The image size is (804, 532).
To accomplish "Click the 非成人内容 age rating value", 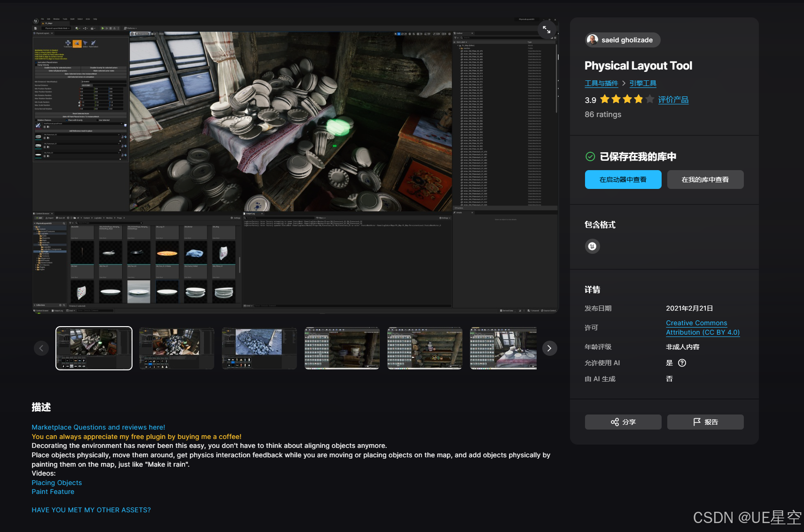I will [x=683, y=347].
